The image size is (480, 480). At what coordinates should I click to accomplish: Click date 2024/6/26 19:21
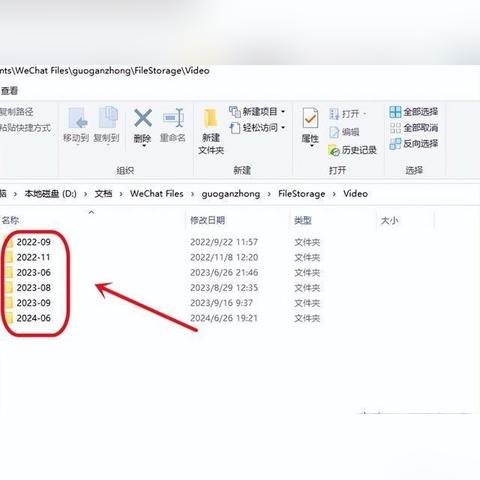tap(224, 318)
